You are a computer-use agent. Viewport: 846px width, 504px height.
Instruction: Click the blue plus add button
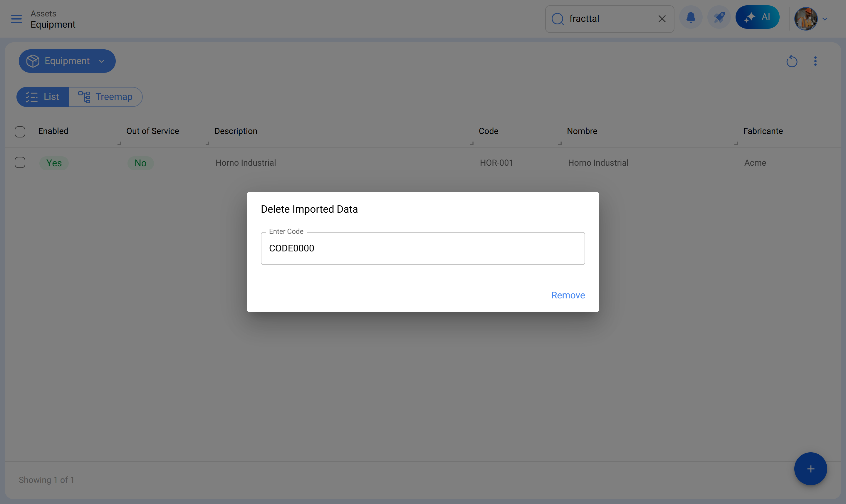(x=810, y=469)
